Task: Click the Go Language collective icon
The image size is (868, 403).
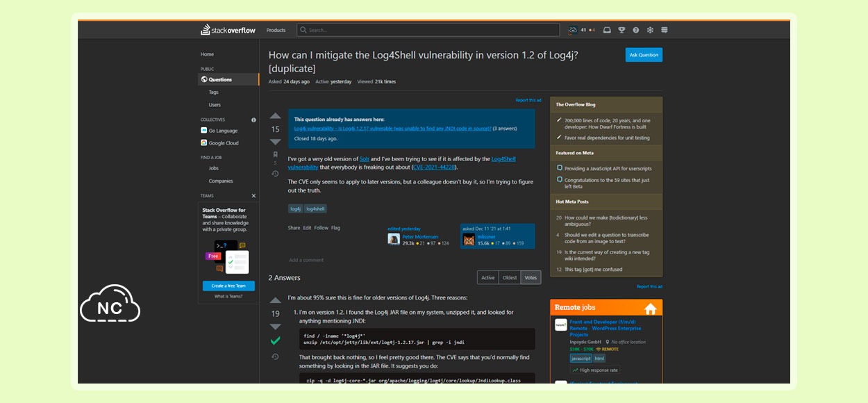Action: point(204,131)
